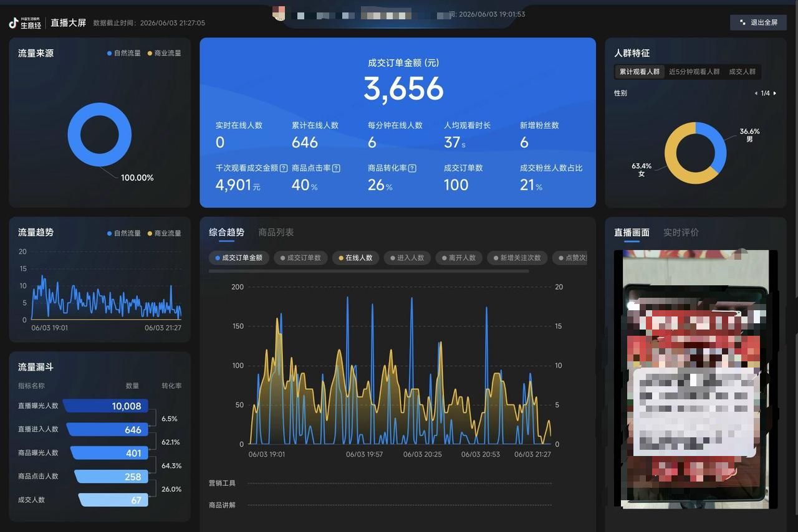The image size is (798, 532).
Task: Click the 3,656 成交订单金额 total value
Action: tap(404, 89)
